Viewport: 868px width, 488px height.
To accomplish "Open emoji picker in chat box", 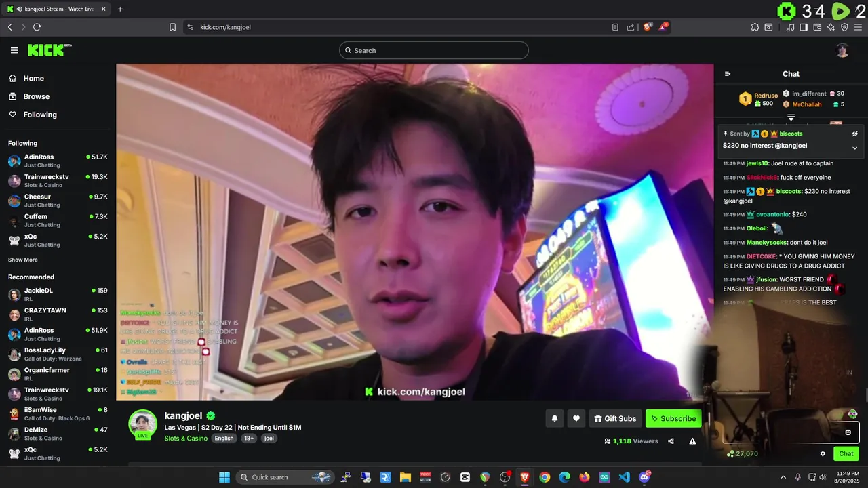I will [848, 432].
